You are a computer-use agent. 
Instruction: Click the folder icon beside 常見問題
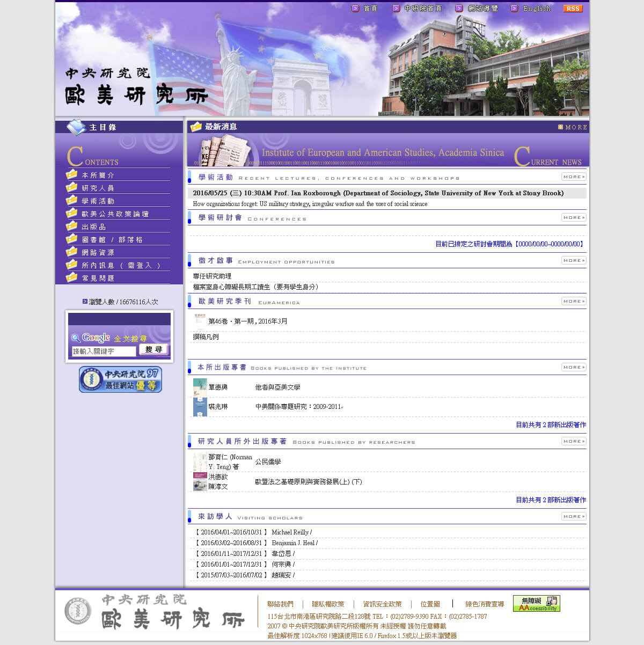pos(71,277)
